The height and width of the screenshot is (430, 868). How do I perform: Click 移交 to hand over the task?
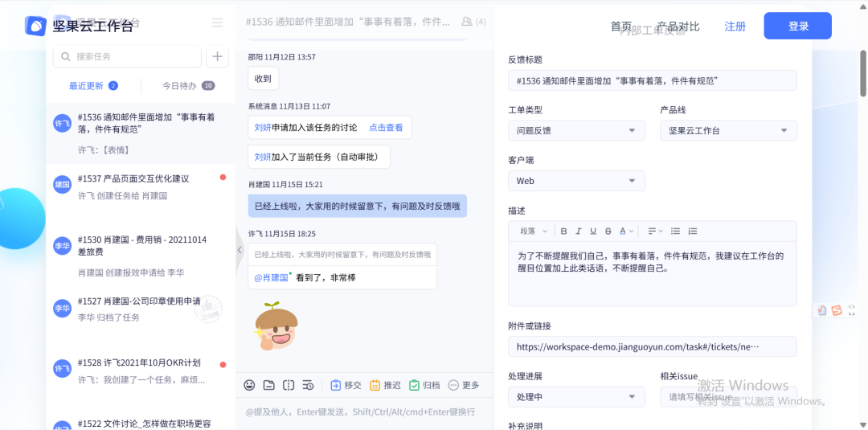[346, 385]
